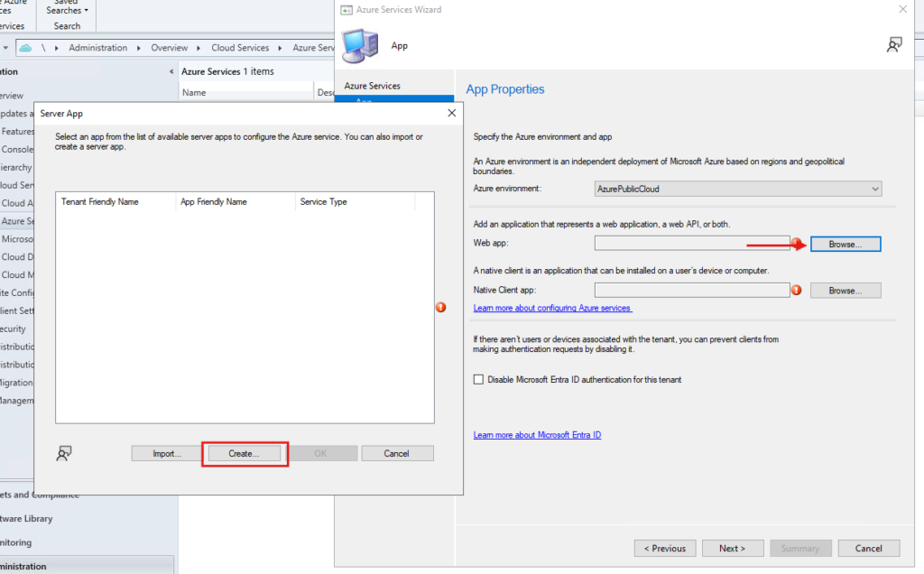Click the feedback icon in Server App dialog
924x574 pixels.
coord(64,453)
